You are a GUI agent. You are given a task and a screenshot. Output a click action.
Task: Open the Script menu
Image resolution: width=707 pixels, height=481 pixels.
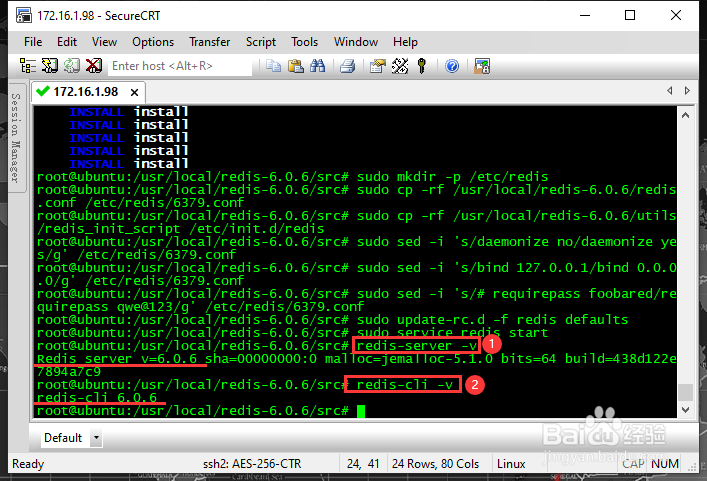261,42
